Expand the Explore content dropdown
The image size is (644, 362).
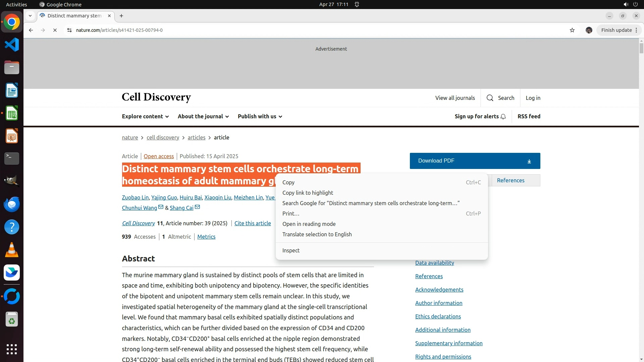point(145,116)
